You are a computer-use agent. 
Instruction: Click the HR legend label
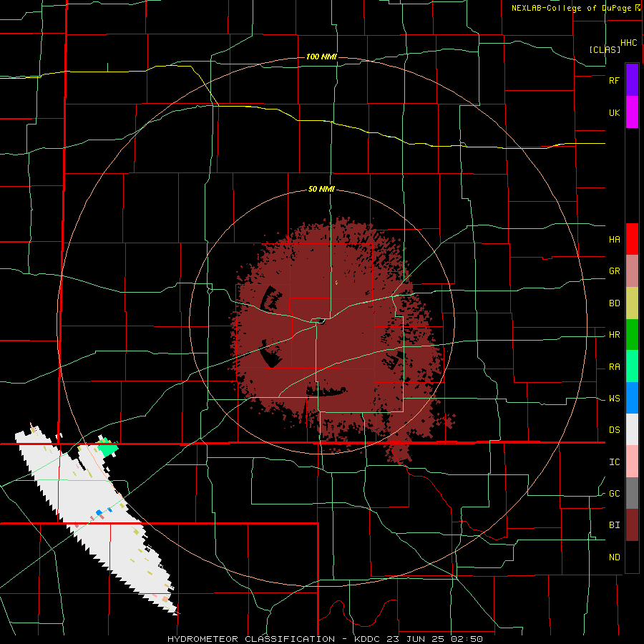tap(614, 335)
